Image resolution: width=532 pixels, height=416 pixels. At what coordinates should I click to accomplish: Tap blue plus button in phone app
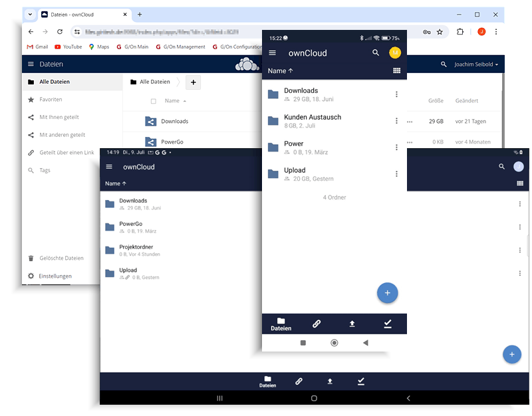[388, 293]
